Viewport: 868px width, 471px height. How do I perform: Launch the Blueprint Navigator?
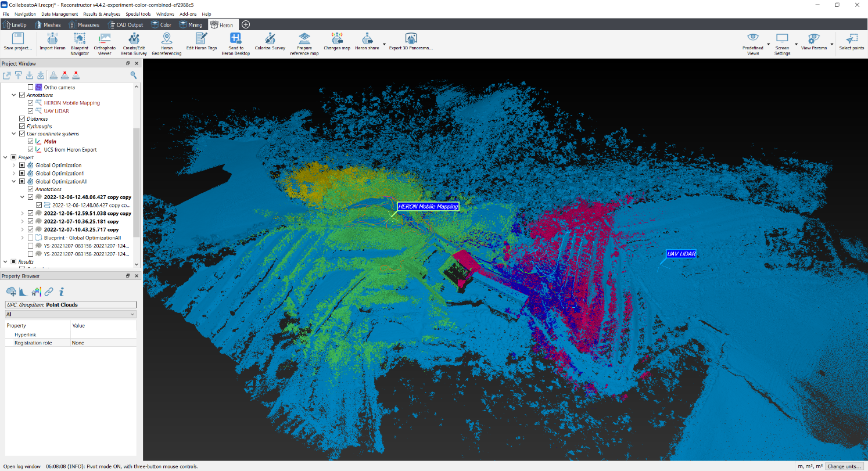coord(80,44)
